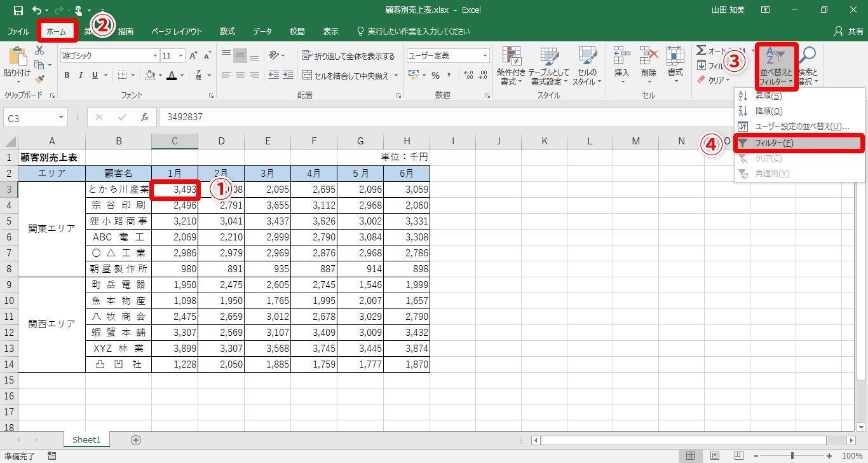Toggle Wrap Text (折り返して全体を表示する)

(348, 56)
